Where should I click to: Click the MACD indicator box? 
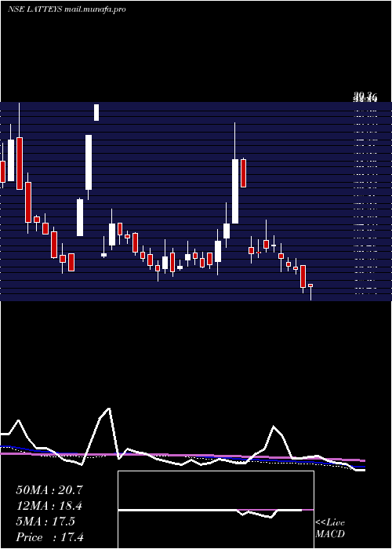(216, 510)
